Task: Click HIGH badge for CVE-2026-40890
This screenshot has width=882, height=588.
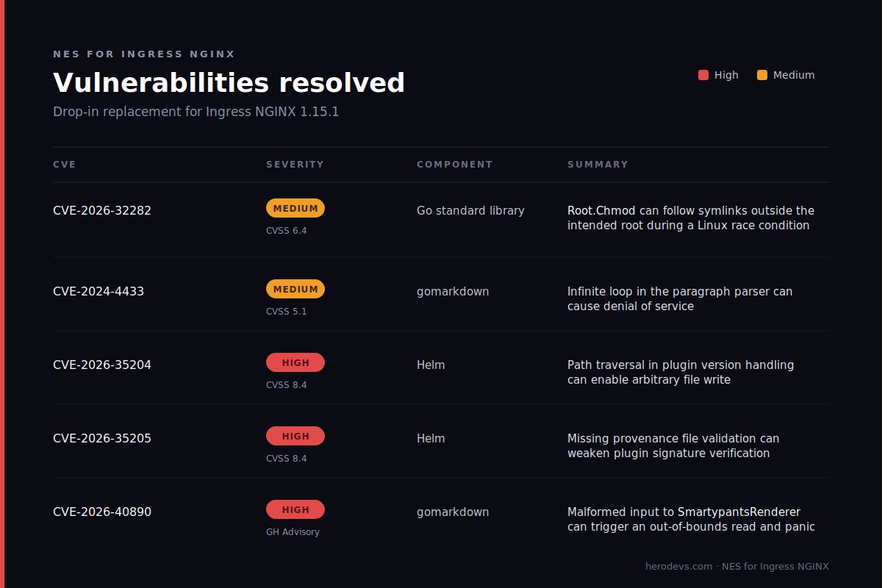Action: pyautogui.click(x=295, y=509)
